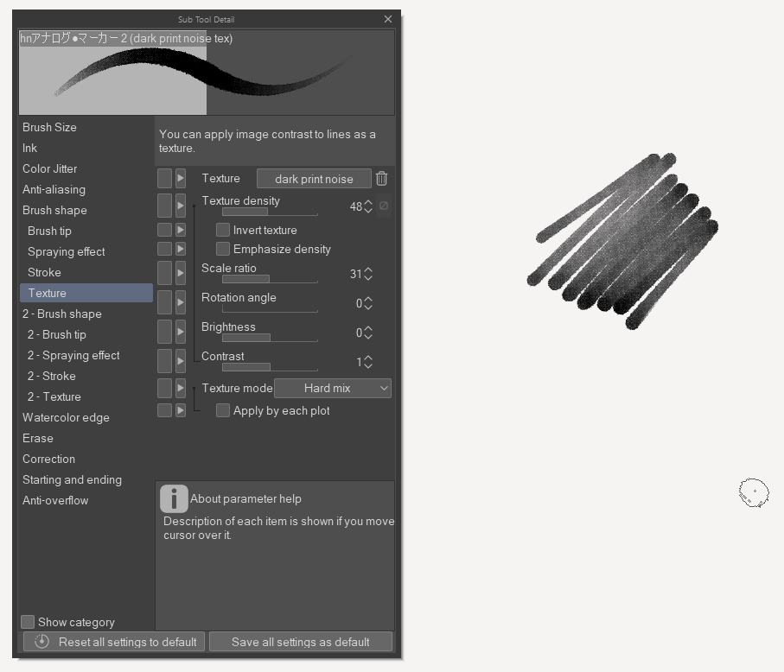784x672 pixels.
Task: Open the Texture mode Hard mix dropdown
Action: tap(333, 388)
